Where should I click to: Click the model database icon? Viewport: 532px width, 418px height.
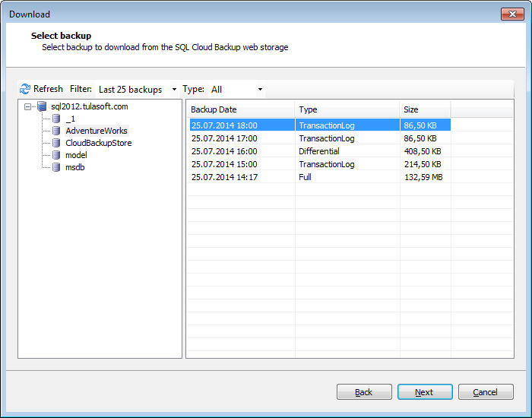click(x=56, y=155)
